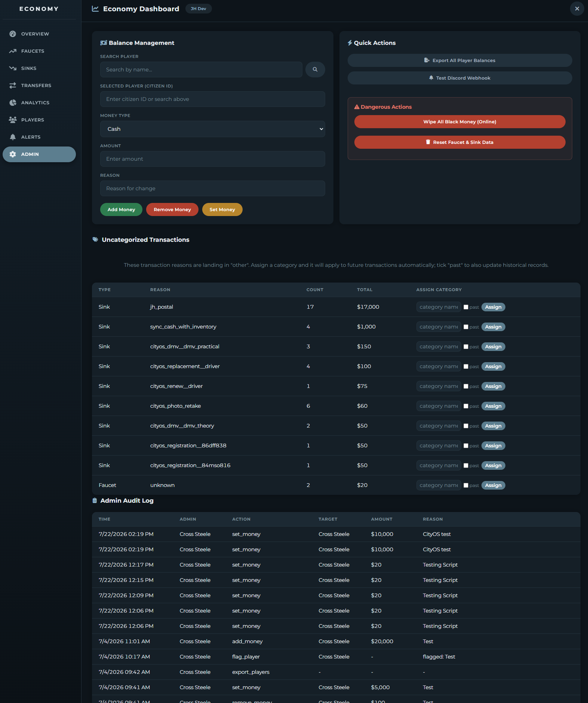Switch to the Analytics section
Image resolution: width=588 pixels, height=703 pixels.
tap(39, 103)
